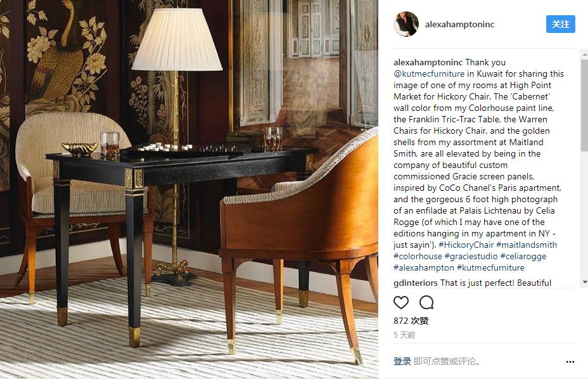
Task: Like the post with the heart icon
Action: [401, 302]
